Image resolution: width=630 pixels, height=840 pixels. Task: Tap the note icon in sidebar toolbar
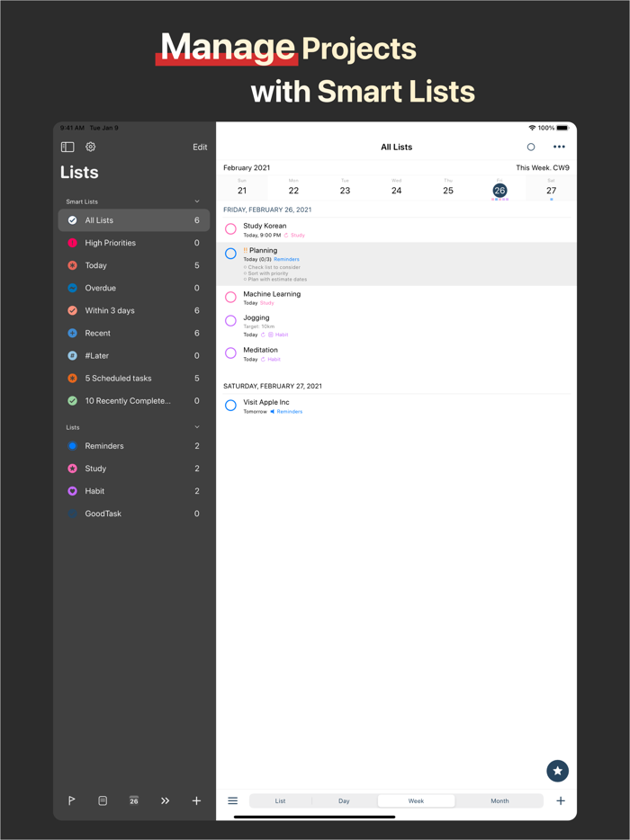[x=103, y=800]
